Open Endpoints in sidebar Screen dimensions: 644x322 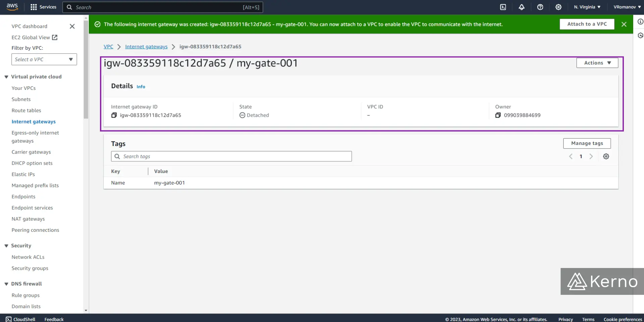(23, 197)
